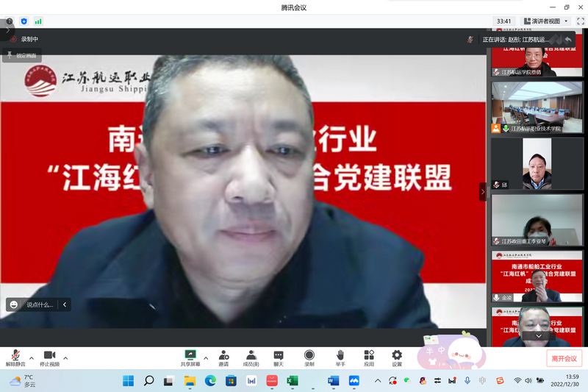
Task: Open Word from the taskbar
Action: click(333, 381)
